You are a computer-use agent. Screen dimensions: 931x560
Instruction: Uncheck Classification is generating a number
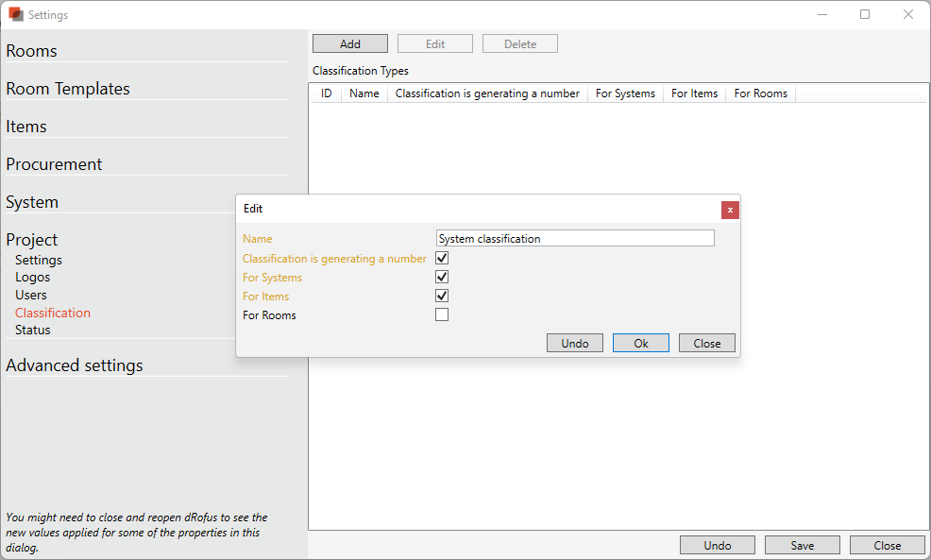pyautogui.click(x=441, y=257)
